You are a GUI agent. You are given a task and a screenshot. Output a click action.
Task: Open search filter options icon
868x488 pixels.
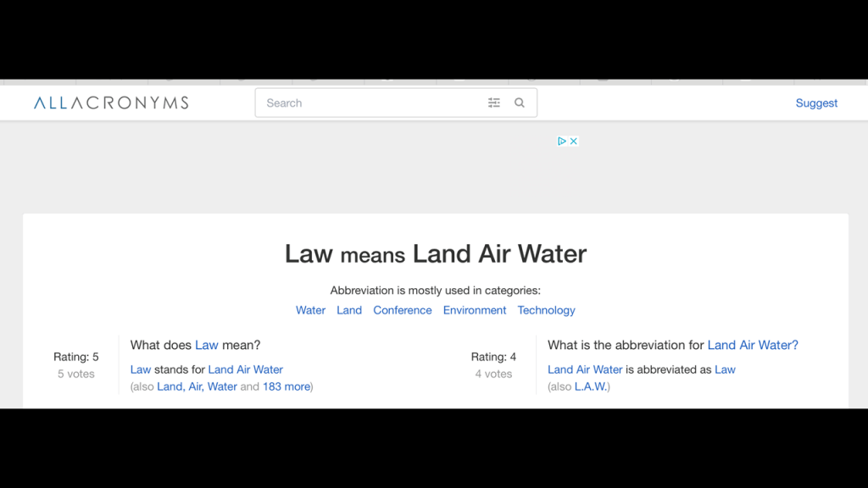[494, 103]
